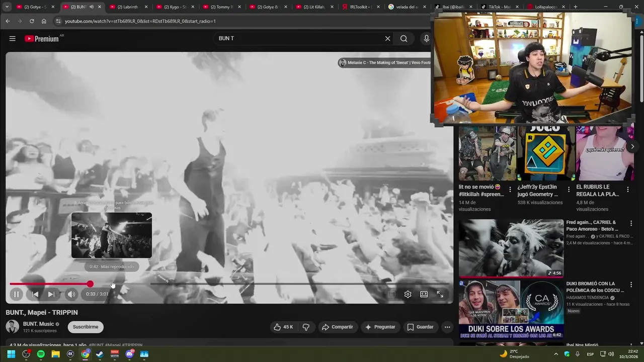Screen dimensions: 644x362
Task: Open the Chrome taskbar icon
Action: (x=85, y=354)
